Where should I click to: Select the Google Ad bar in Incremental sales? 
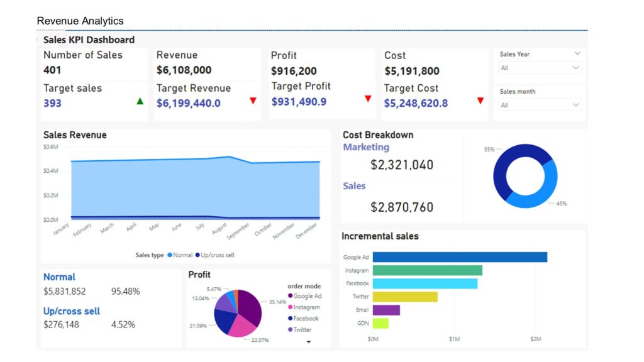(x=459, y=257)
